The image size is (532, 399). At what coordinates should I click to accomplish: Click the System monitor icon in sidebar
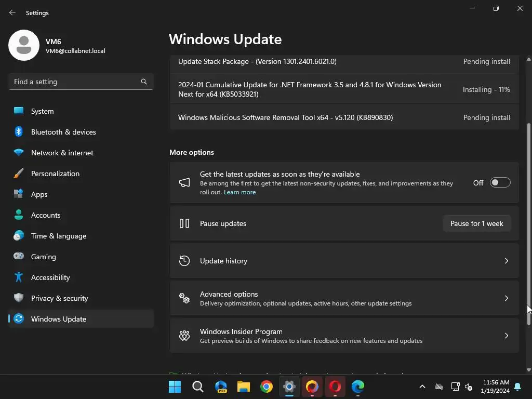coord(19,111)
